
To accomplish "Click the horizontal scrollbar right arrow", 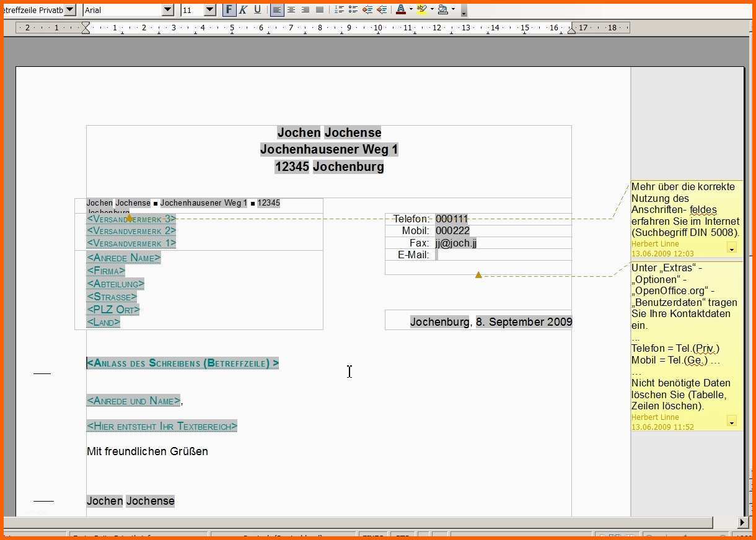I will [742, 523].
